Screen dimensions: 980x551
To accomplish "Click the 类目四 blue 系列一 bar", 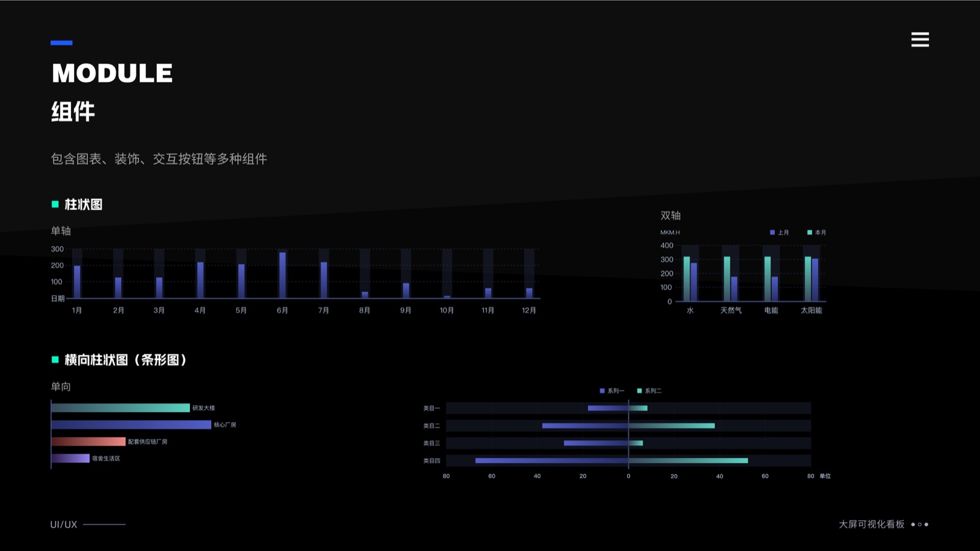I will [552, 460].
